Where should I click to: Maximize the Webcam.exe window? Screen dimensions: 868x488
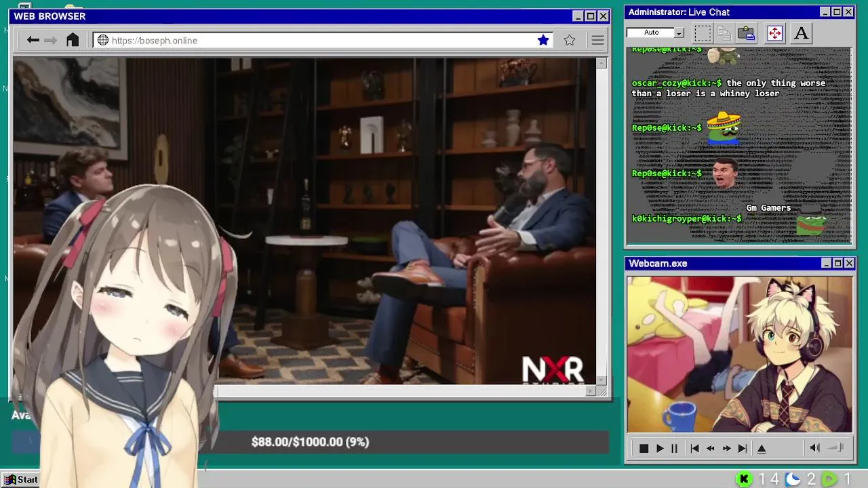(x=837, y=263)
